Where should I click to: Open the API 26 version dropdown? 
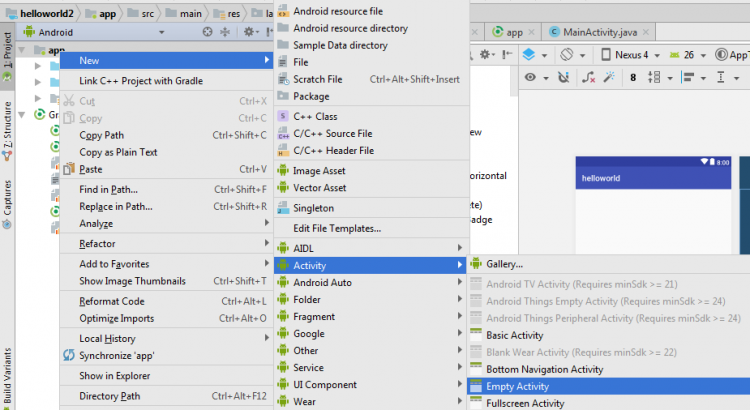click(692, 54)
